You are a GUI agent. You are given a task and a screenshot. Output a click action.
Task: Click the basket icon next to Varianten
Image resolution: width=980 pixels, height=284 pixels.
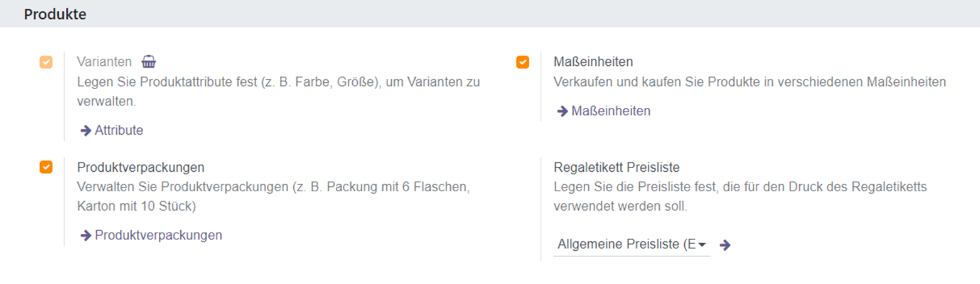coord(148,61)
